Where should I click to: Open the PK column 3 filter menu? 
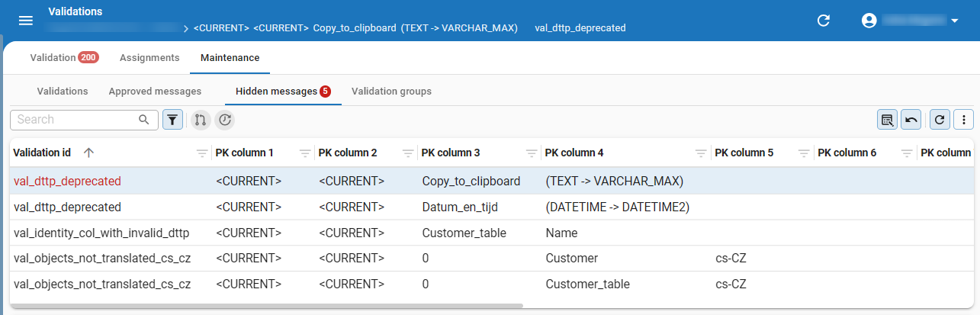point(532,153)
